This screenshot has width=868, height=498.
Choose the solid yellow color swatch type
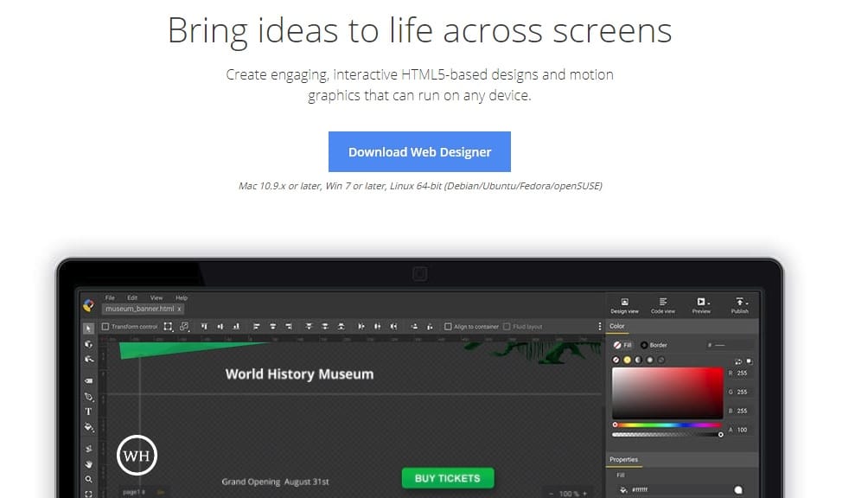pyautogui.click(x=627, y=361)
